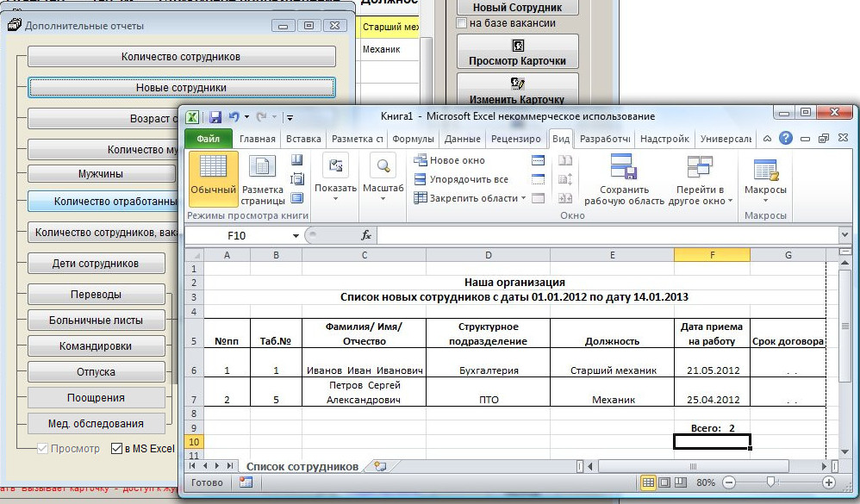Open the Undo history dropdown arrow
The width and height of the screenshot is (860, 504).
click(x=246, y=117)
